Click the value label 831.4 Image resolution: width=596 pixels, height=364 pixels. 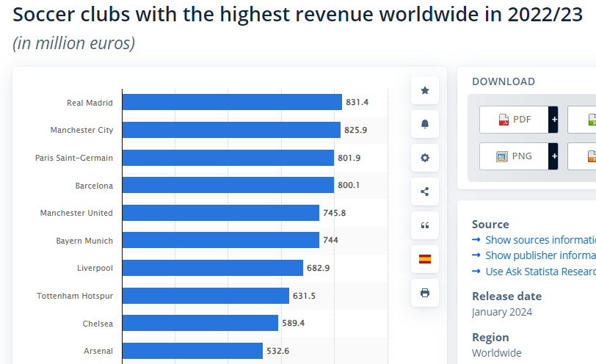click(x=357, y=102)
